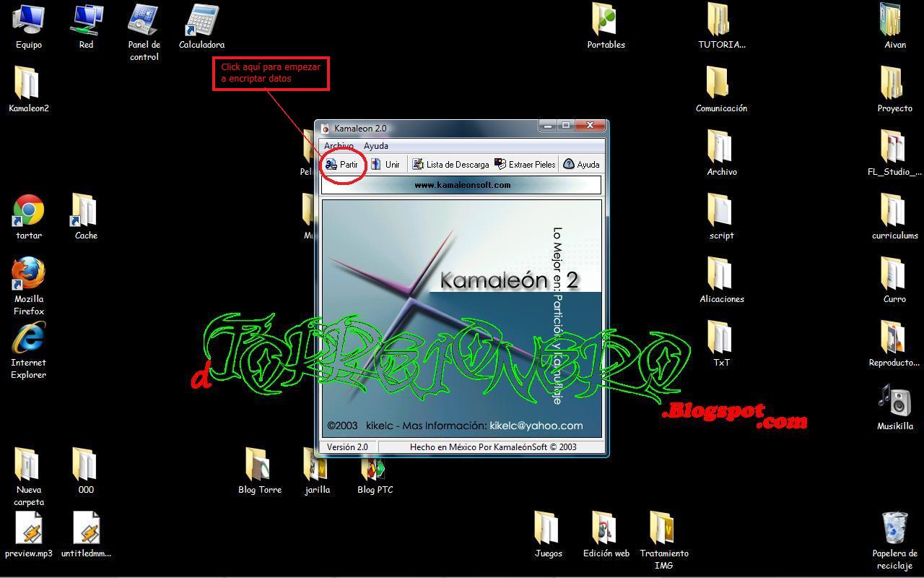The image size is (924, 578).
Task: Select the Reproducto... folder icon
Action: click(895, 345)
